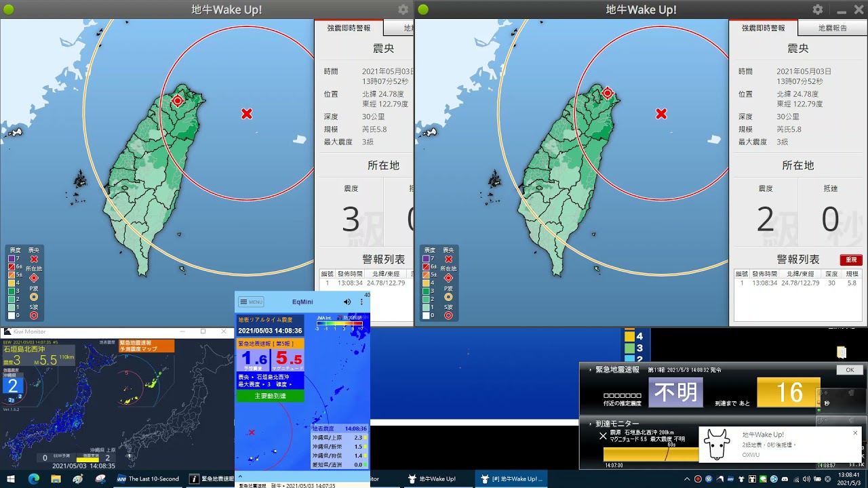Screen dimensions: 868x488
Task: Open settings gear in right 地牛Wake Up! window
Action: coord(818,9)
